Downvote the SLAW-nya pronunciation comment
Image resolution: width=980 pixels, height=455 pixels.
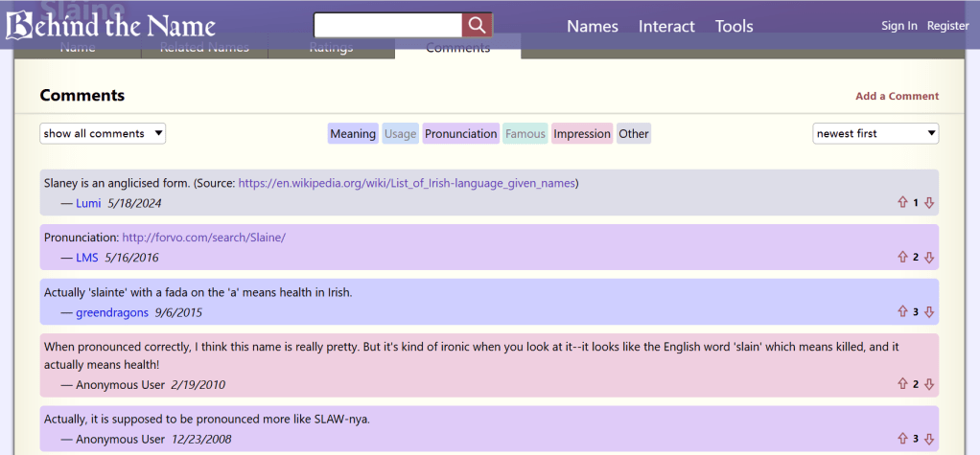[x=929, y=439]
